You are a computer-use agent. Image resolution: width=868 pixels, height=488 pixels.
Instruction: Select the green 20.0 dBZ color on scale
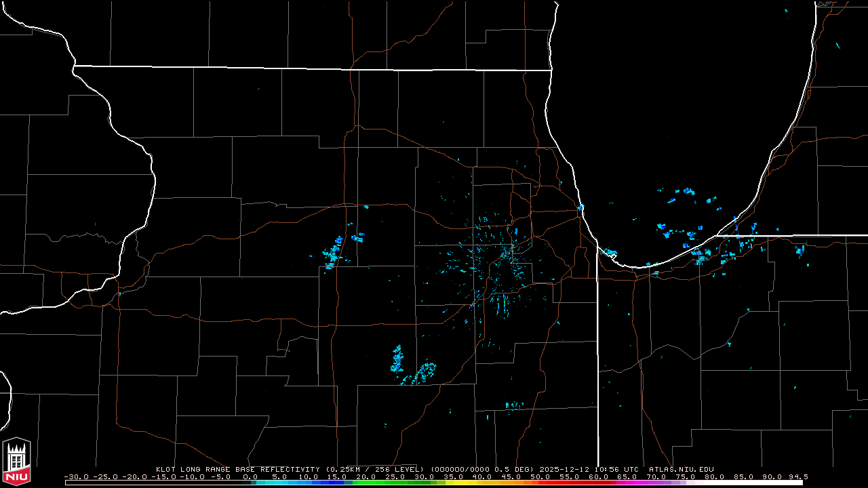(x=366, y=483)
